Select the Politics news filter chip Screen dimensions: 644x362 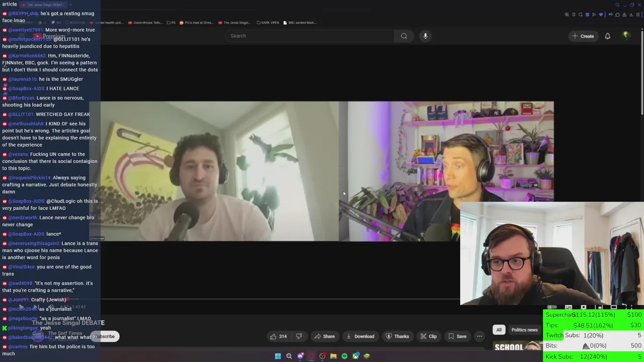(x=524, y=330)
